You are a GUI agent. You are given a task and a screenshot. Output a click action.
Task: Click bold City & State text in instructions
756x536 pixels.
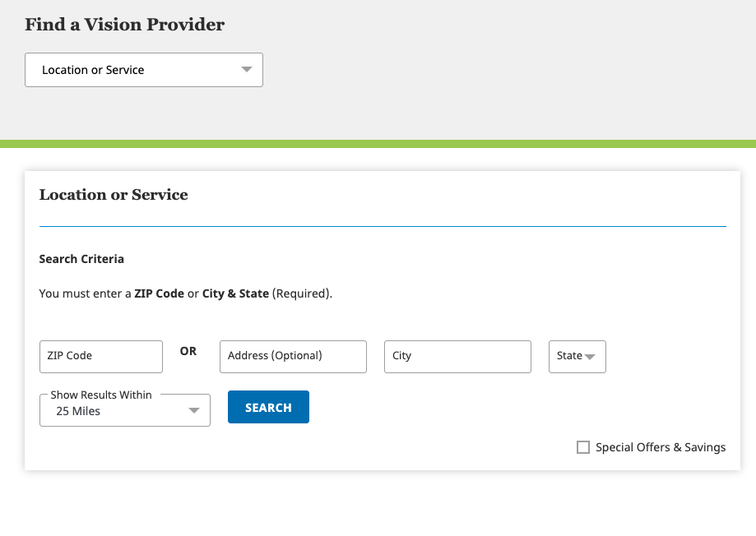click(x=235, y=293)
